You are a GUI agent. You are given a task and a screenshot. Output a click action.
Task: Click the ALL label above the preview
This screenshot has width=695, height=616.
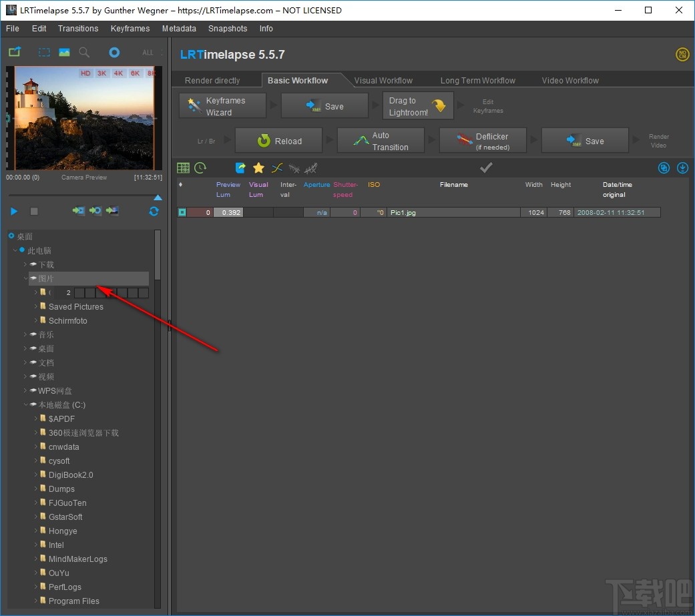pyautogui.click(x=148, y=53)
